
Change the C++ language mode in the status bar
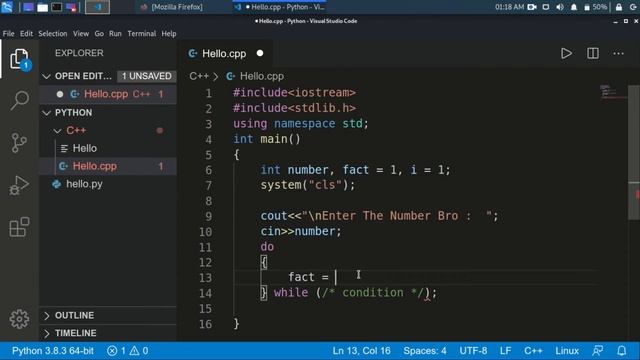pyautogui.click(x=533, y=351)
